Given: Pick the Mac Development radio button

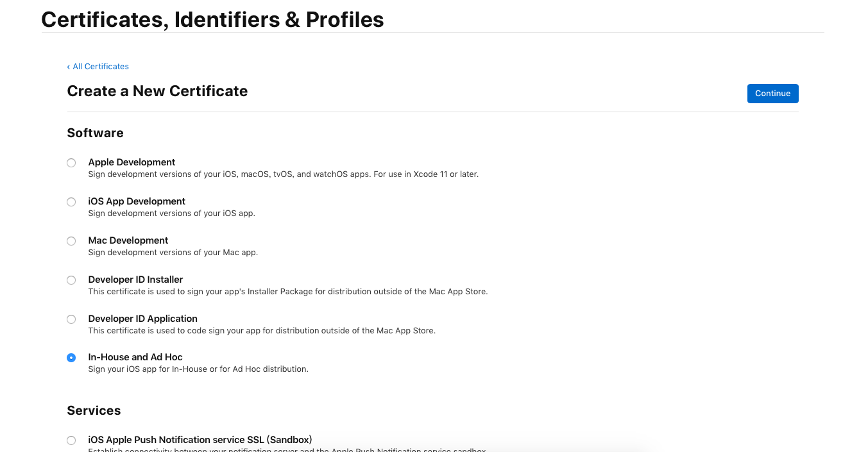Looking at the screenshot, I should click(71, 241).
